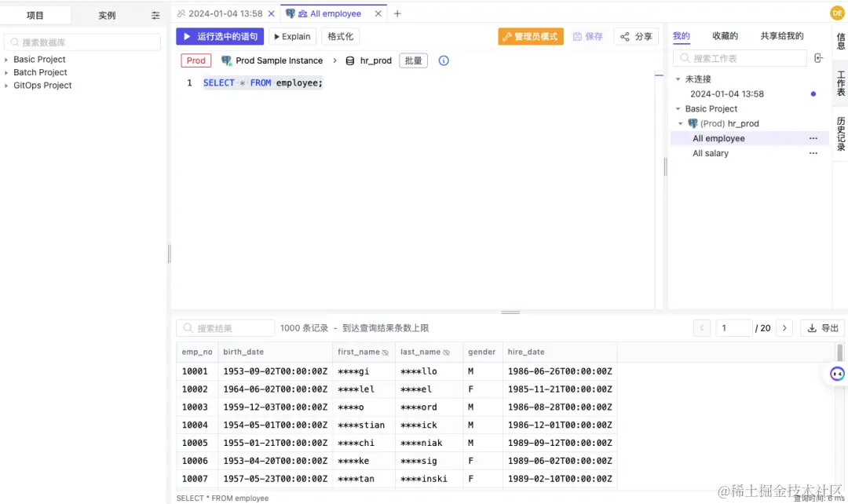848x504 pixels.
Task: Open the 信息 side panel tab
Action: point(840,41)
